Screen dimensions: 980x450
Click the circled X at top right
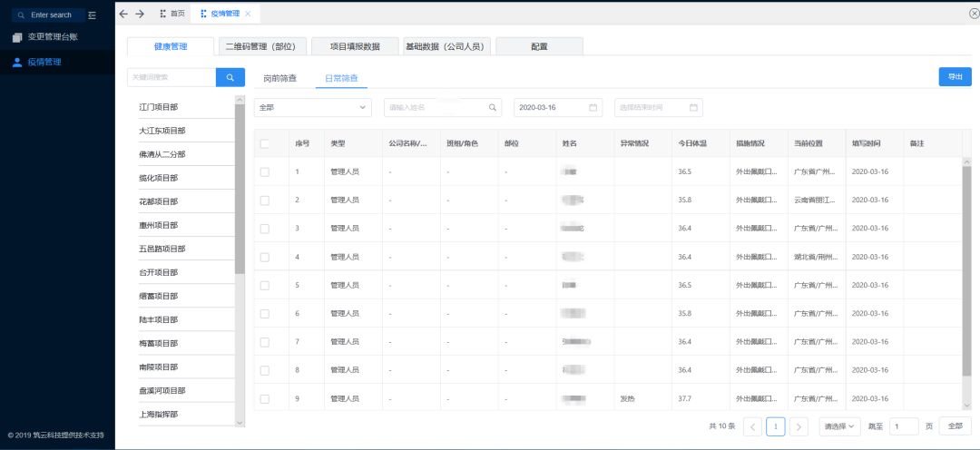[x=974, y=14]
